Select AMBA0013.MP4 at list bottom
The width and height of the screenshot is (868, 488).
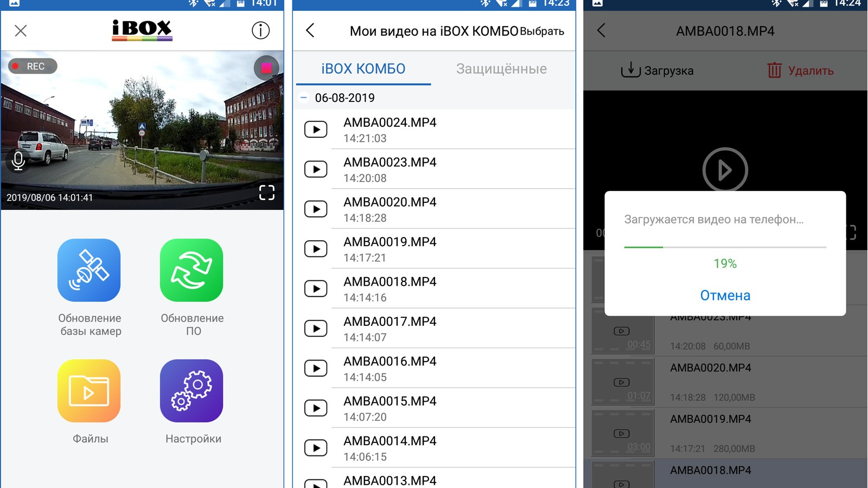pos(390,480)
